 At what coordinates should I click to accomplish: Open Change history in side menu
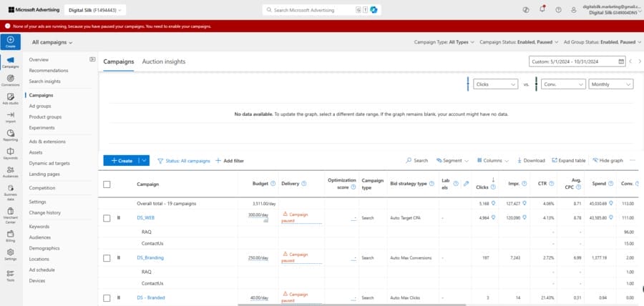[x=45, y=212]
